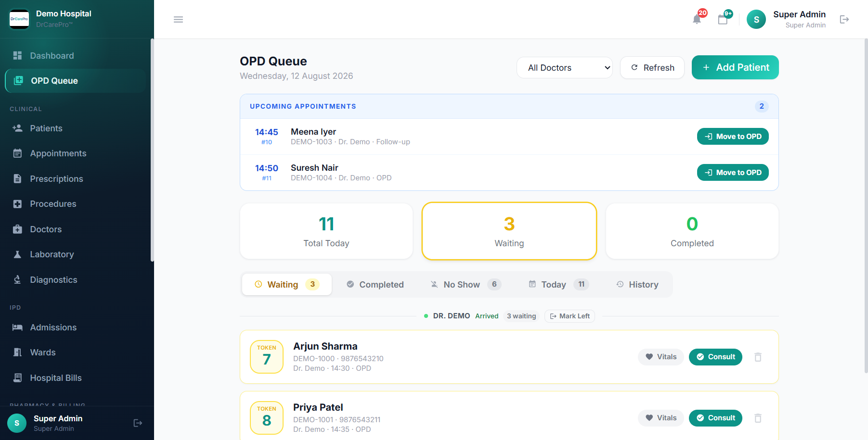868x440 pixels.
Task: Click the logout icon in top header
Action: coord(844,19)
